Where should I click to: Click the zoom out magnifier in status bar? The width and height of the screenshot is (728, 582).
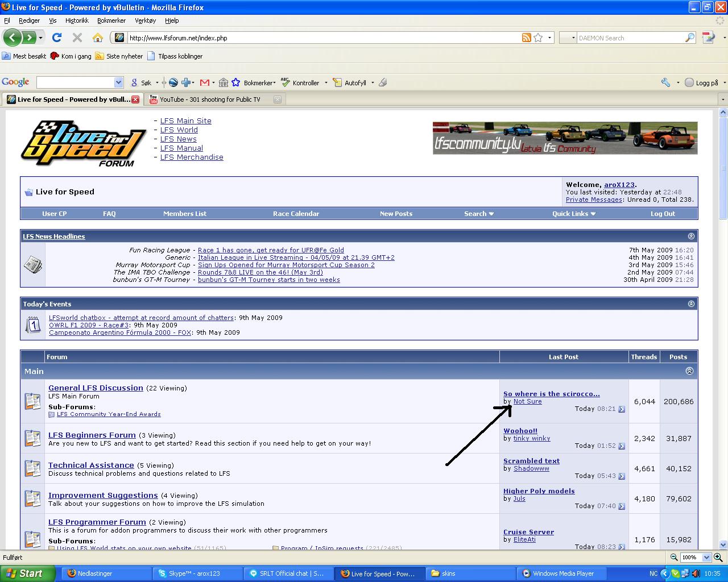673,558
